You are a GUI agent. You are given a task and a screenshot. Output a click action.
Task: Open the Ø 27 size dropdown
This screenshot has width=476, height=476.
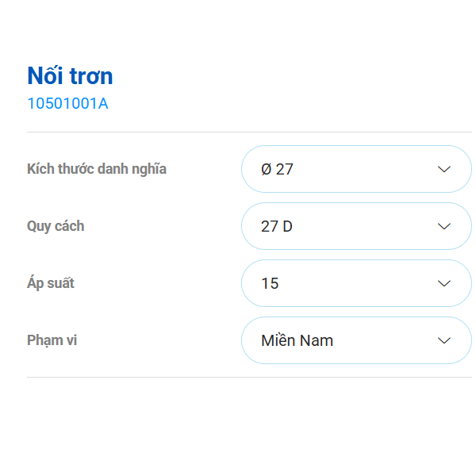355,169
